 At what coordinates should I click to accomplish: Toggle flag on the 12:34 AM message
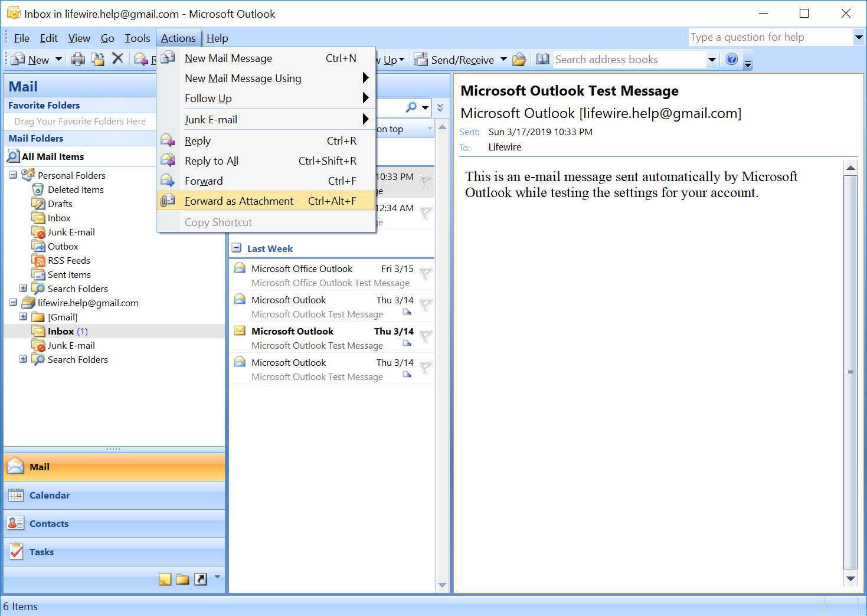click(x=426, y=213)
